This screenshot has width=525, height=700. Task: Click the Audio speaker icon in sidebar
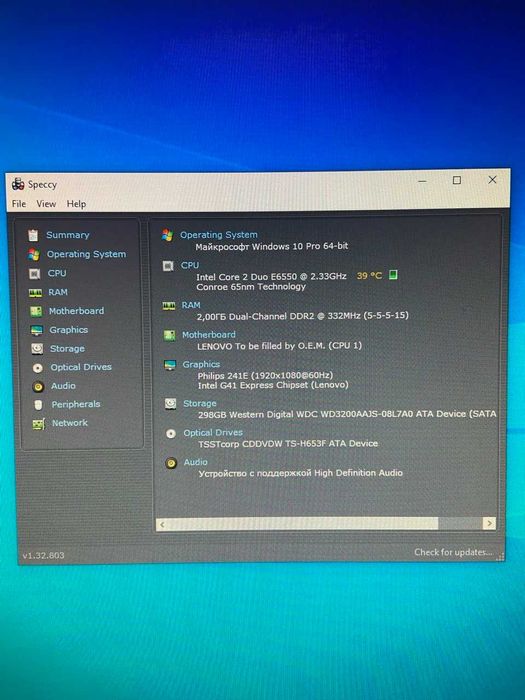(x=38, y=386)
